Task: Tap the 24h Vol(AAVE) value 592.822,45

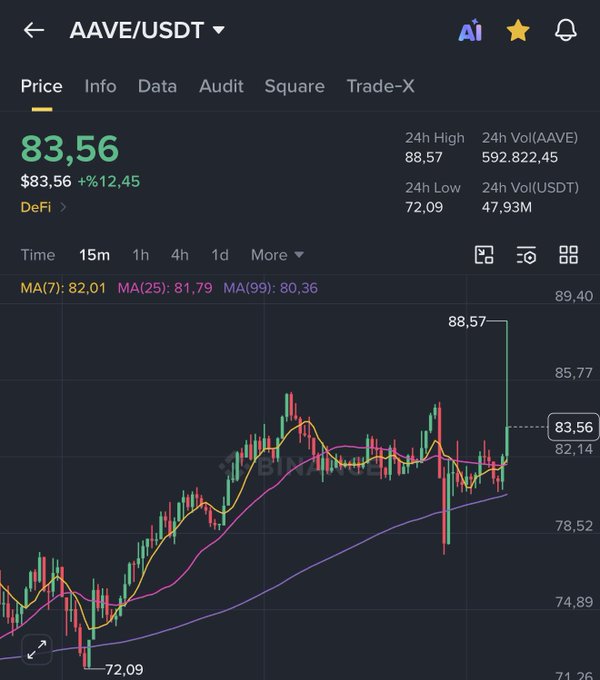Action: pyautogui.click(x=520, y=157)
